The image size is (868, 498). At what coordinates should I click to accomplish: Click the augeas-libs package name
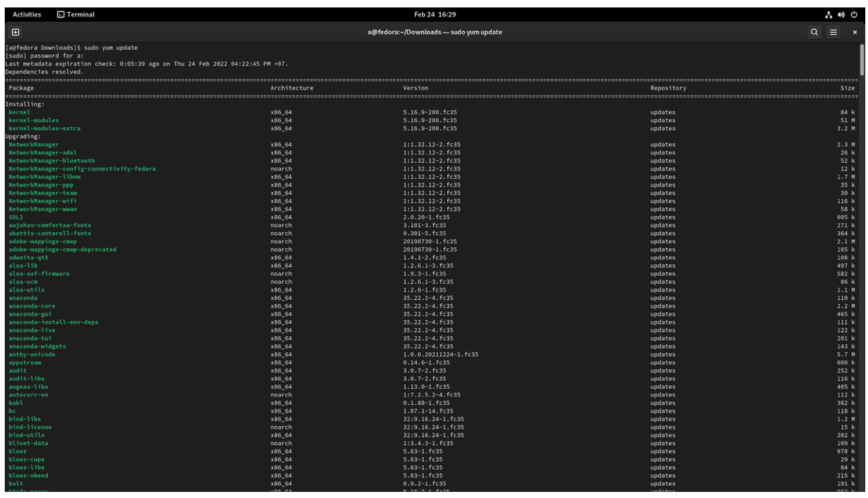(x=28, y=387)
